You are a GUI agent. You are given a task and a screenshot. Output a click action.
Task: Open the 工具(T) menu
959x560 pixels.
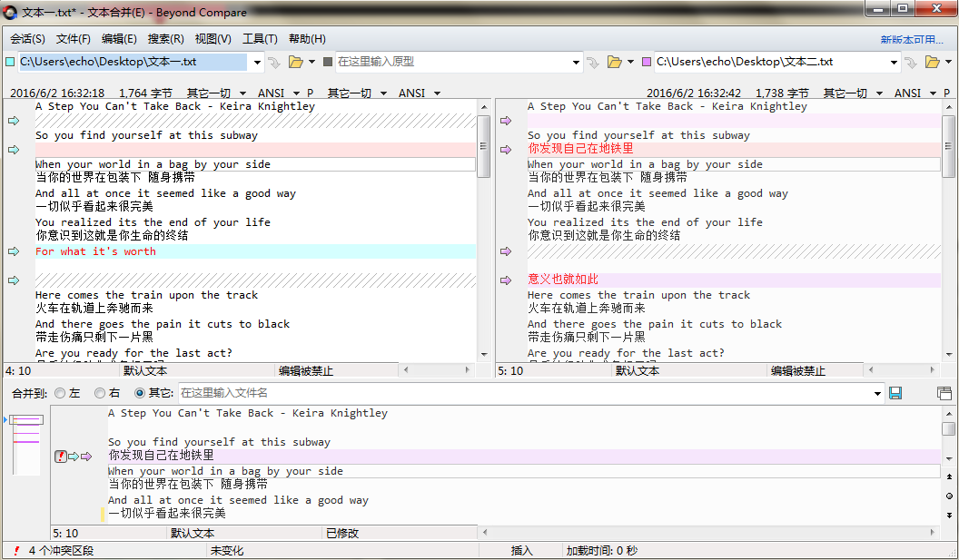[260, 39]
